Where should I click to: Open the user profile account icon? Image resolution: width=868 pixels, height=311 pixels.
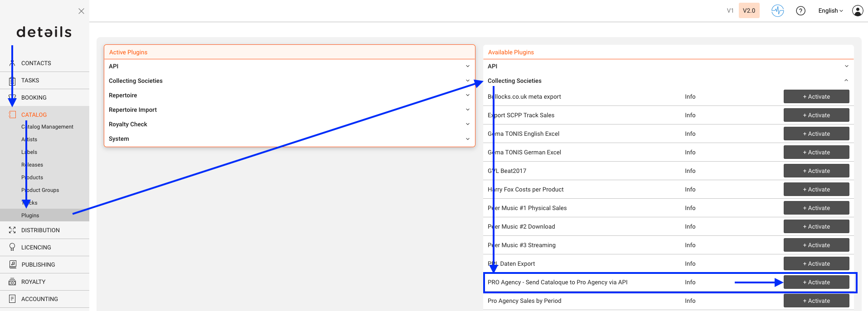coord(858,11)
